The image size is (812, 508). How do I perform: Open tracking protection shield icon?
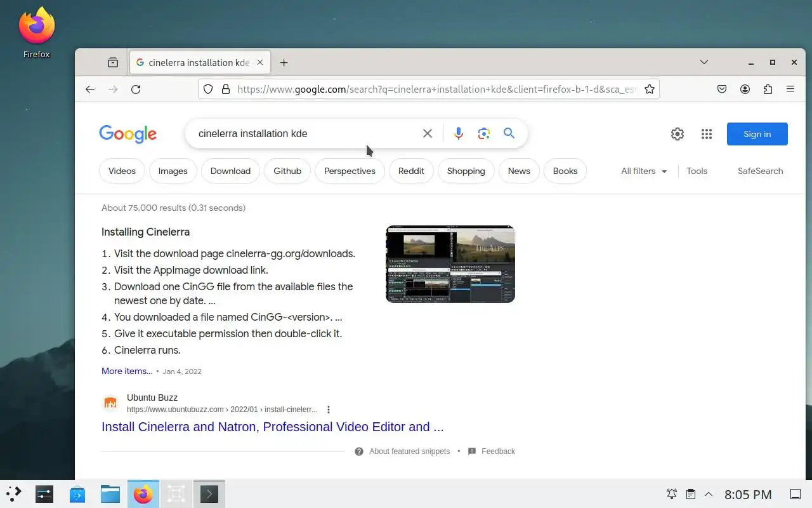(x=208, y=90)
